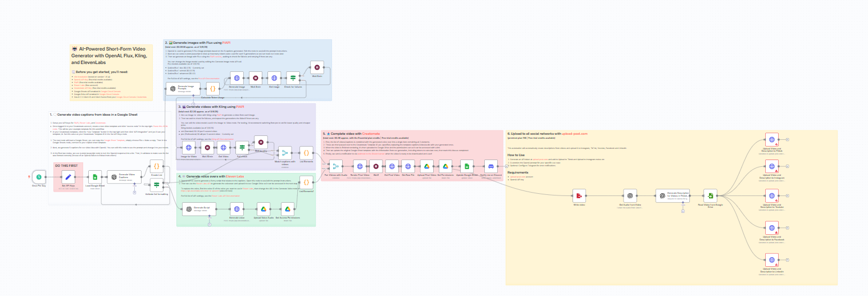Add node after Tiktok upload node
The height and width of the screenshot is (296, 868).
click(x=787, y=140)
